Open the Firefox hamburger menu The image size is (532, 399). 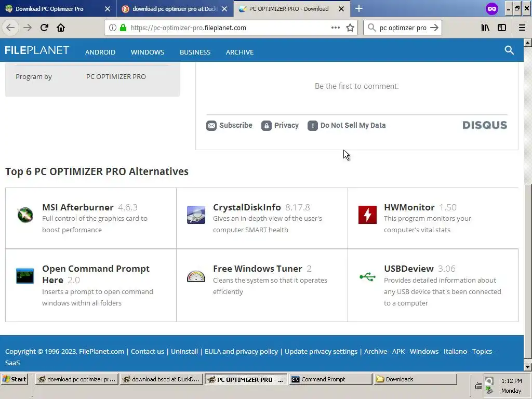522,28
